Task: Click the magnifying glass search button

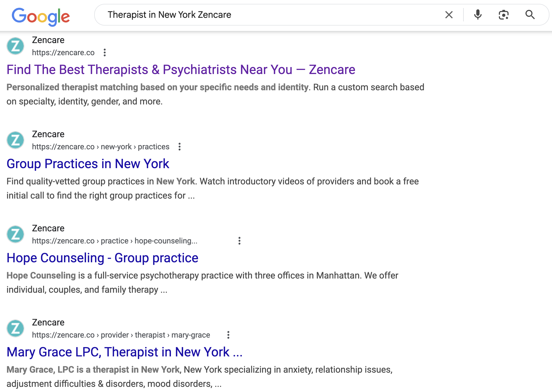Action: 530,15
